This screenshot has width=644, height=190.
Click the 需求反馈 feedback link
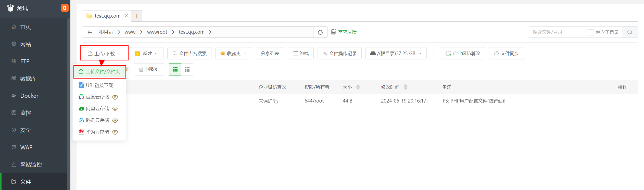tap(344, 32)
